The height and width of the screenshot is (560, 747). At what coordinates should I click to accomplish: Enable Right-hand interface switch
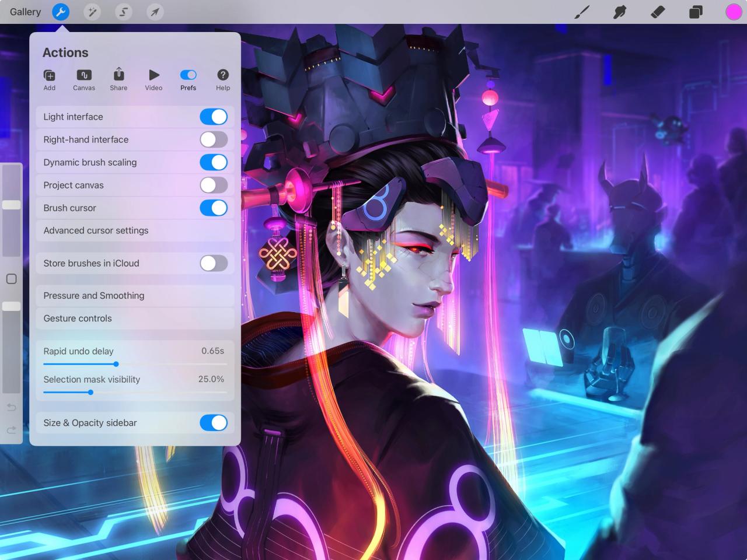tap(214, 139)
